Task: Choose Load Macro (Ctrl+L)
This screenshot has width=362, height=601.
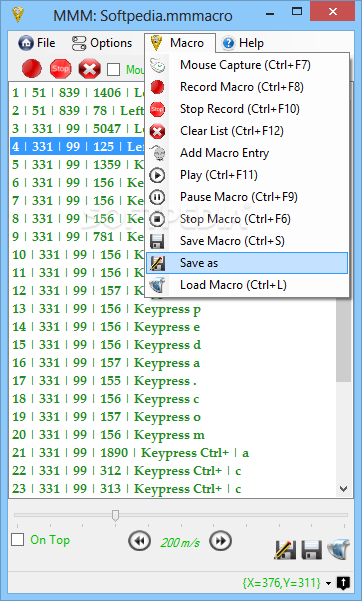Action: tap(247, 285)
